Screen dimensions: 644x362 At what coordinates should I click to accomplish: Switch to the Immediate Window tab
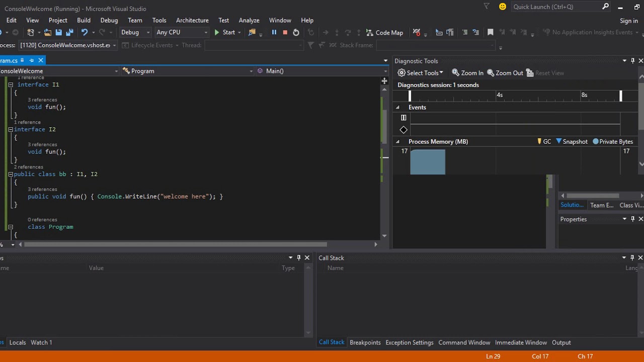521,342
